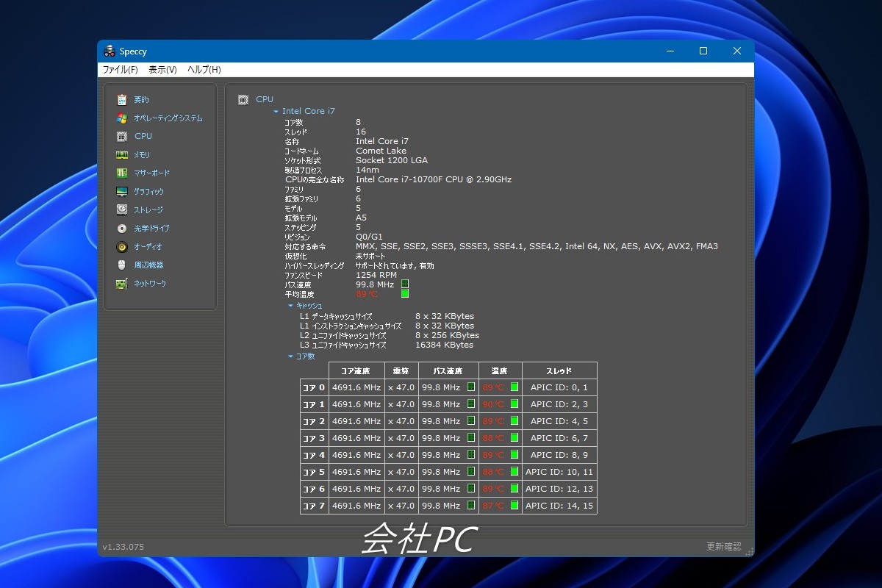Click the ネットワーク network icon
Screen dimensions: 882x588
click(x=122, y=283)
